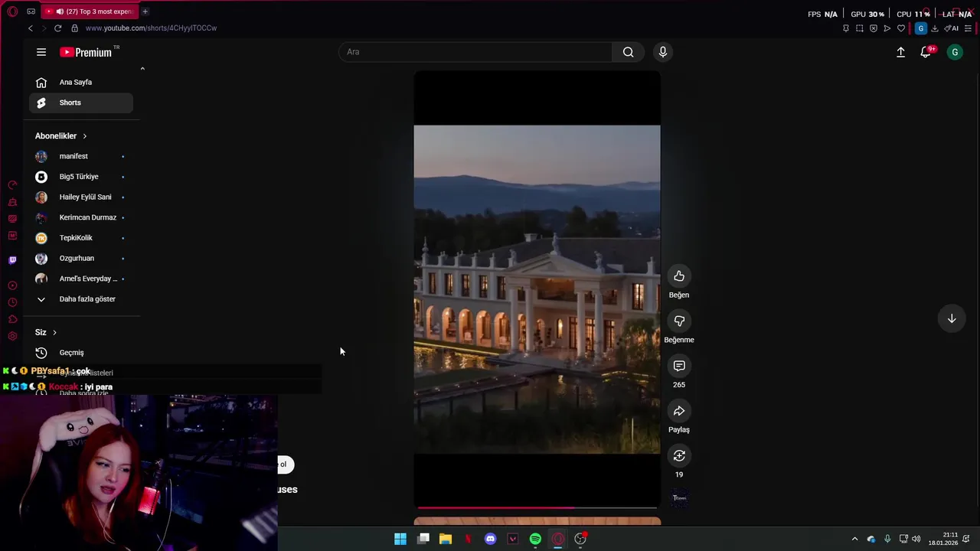Viewport: 980px width, 551px height.
Task: Open browser downloads icon
Action: 935,28
